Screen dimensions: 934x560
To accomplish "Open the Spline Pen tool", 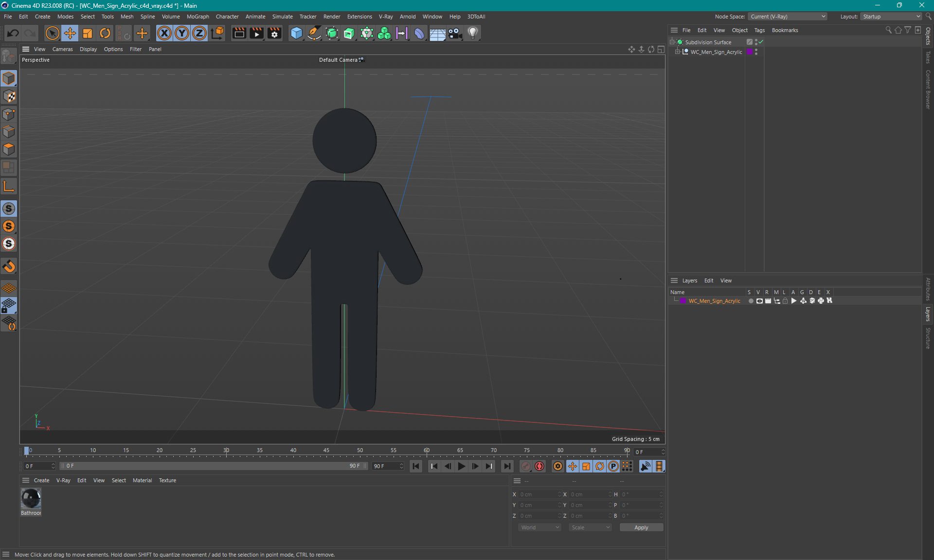I will [314, 33].
